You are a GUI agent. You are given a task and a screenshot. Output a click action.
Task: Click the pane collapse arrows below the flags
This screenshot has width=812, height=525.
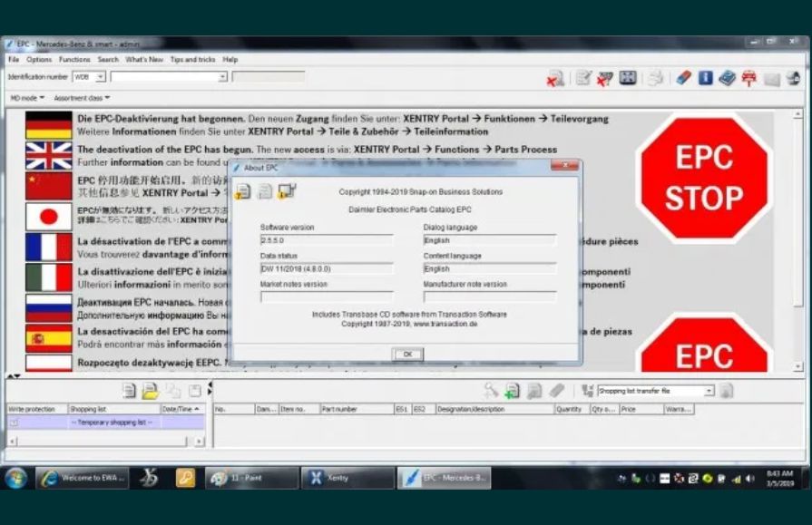[14, 376]
